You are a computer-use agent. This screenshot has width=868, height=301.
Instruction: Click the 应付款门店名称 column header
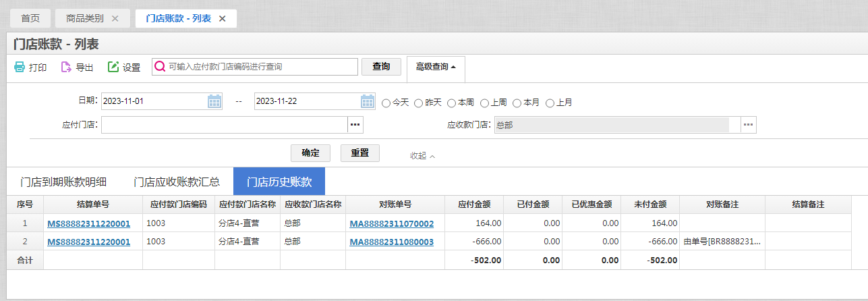coord(248,204)
